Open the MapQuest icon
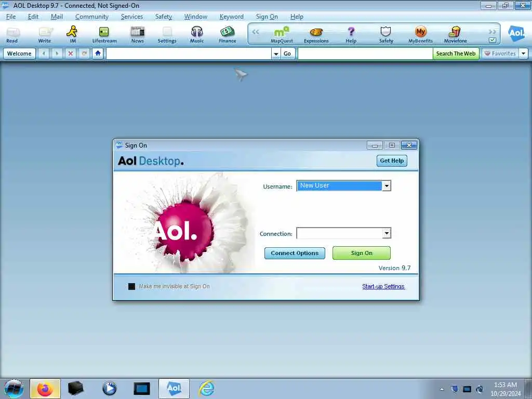Screen dimensions: 532x399 tap(282, 35)
